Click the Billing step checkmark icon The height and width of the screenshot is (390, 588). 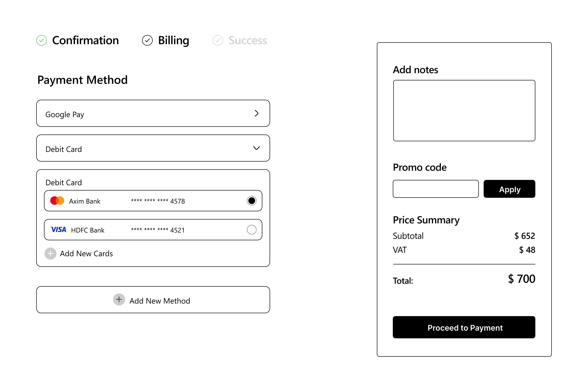coord(147,40)
